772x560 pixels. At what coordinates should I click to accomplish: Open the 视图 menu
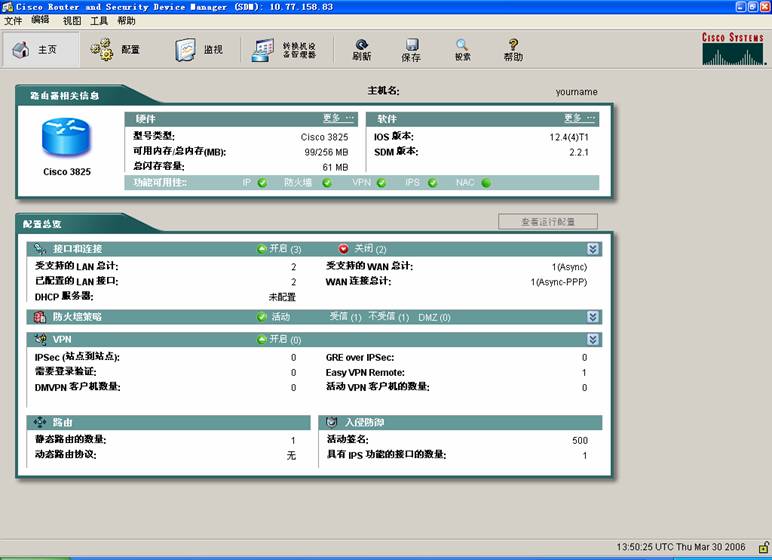72,21
